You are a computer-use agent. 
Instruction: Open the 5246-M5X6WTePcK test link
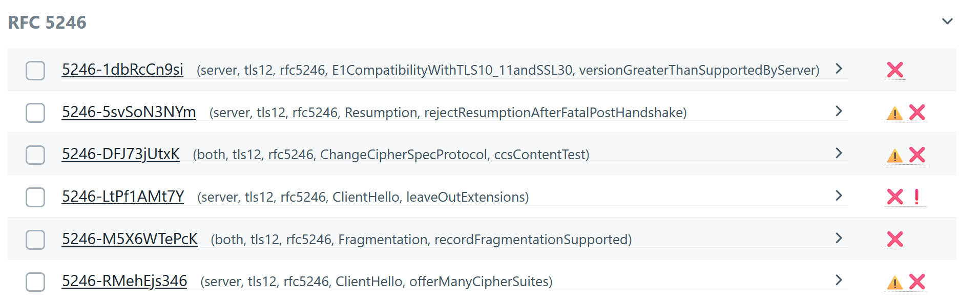pyautogui.click(x=130, y=239)
